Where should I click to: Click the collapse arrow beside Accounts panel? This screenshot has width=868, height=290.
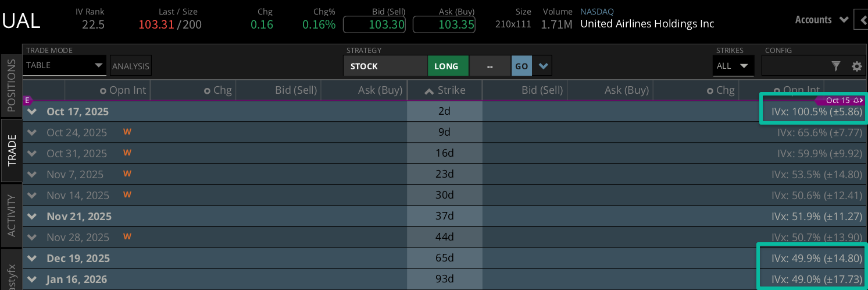(861, 20)
